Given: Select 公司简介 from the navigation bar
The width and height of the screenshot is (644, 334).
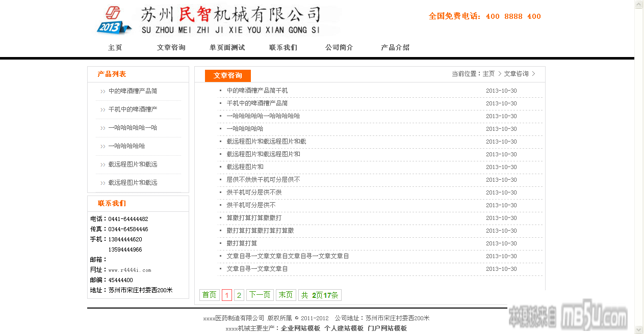Looking at the screenshot, I should [x=339, y=47].
